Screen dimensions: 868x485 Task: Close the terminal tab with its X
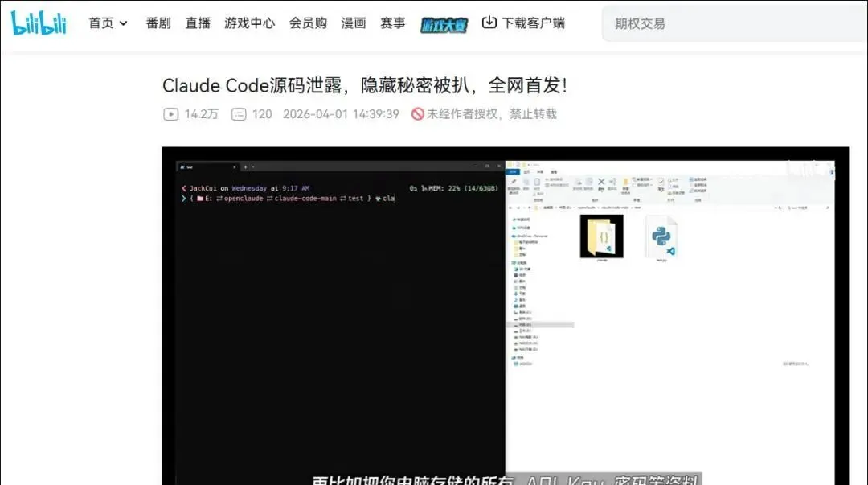[x=234, y=166]
